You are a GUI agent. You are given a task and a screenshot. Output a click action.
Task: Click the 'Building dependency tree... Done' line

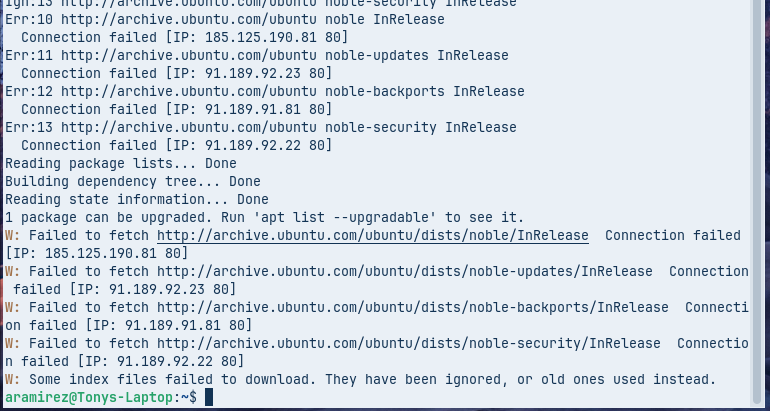click(x=132, y=181)
